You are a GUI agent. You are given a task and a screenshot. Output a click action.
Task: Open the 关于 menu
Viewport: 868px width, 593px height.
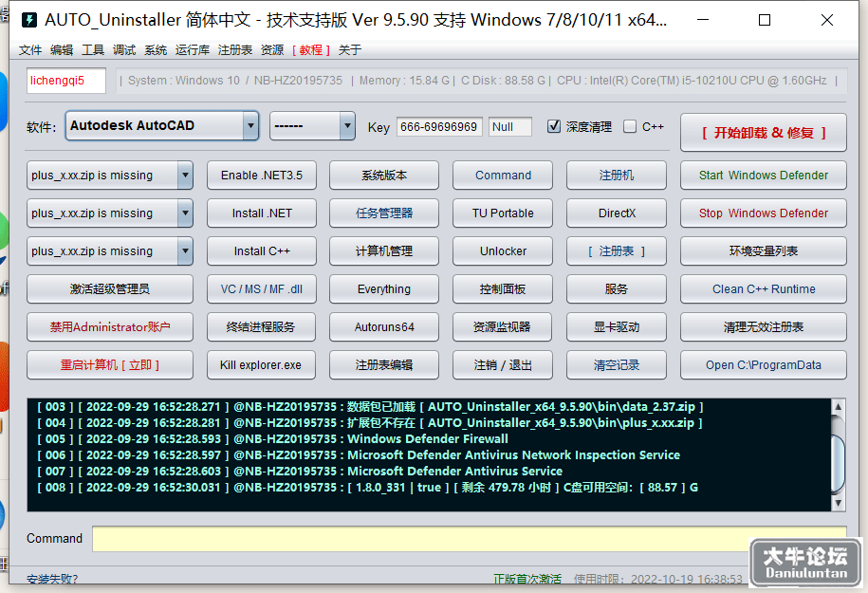coord(350,50)
